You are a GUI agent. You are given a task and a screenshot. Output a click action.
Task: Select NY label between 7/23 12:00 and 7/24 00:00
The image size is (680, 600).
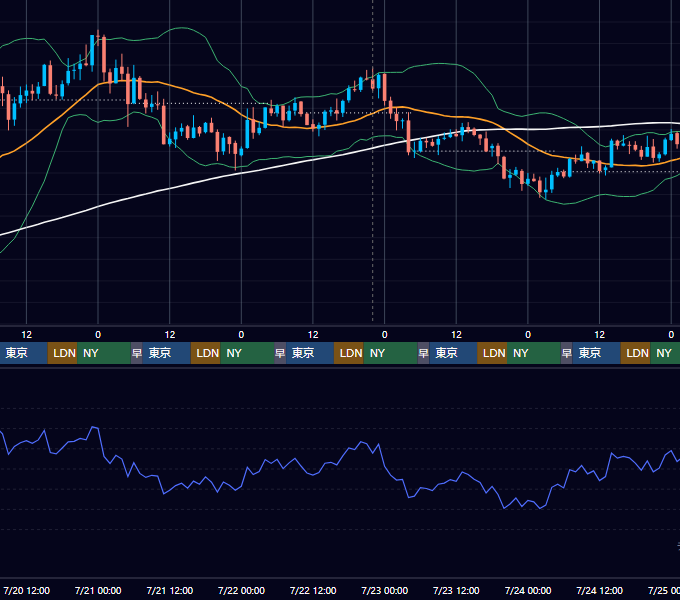(x=521, y=353)
